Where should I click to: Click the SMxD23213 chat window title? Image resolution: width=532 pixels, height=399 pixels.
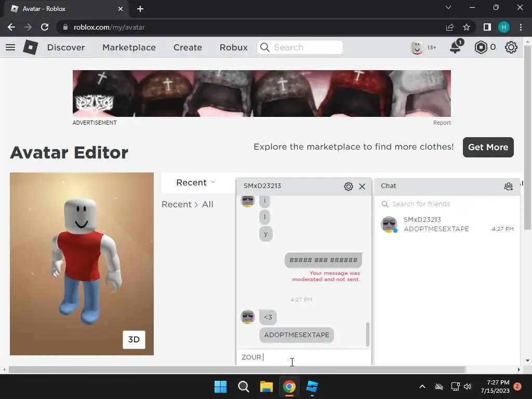pos(262,186)
